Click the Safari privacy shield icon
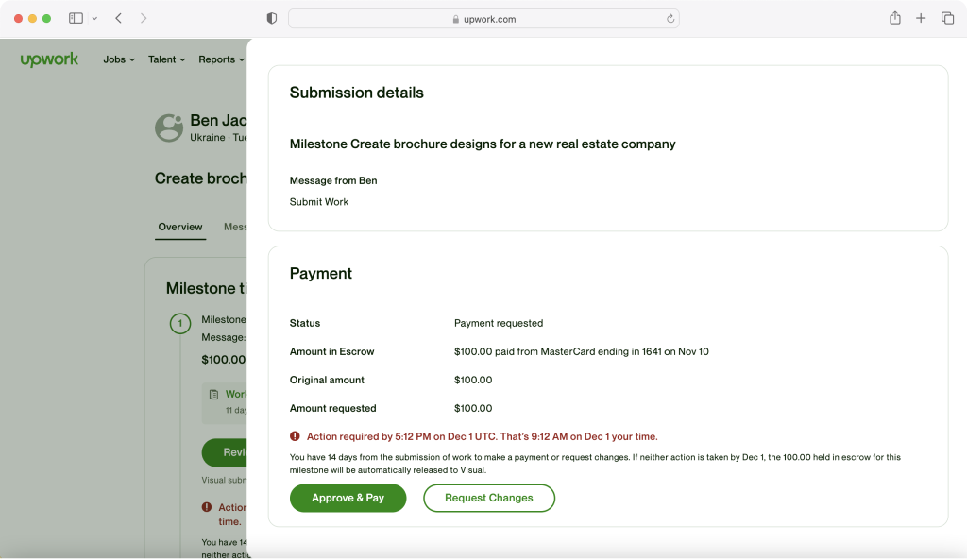The height and width of the screenshot is (560, 967). pyautogui.click(x=272, y=18)
